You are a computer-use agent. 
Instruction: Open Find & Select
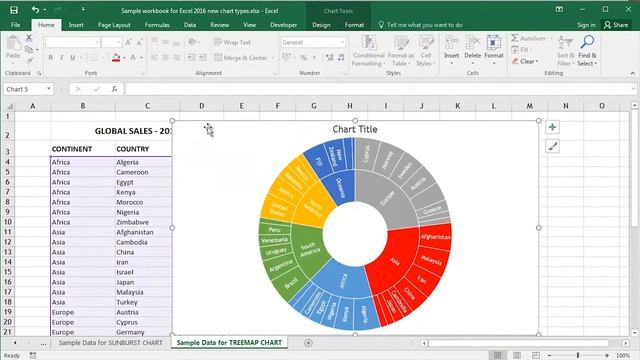point(587,51)
